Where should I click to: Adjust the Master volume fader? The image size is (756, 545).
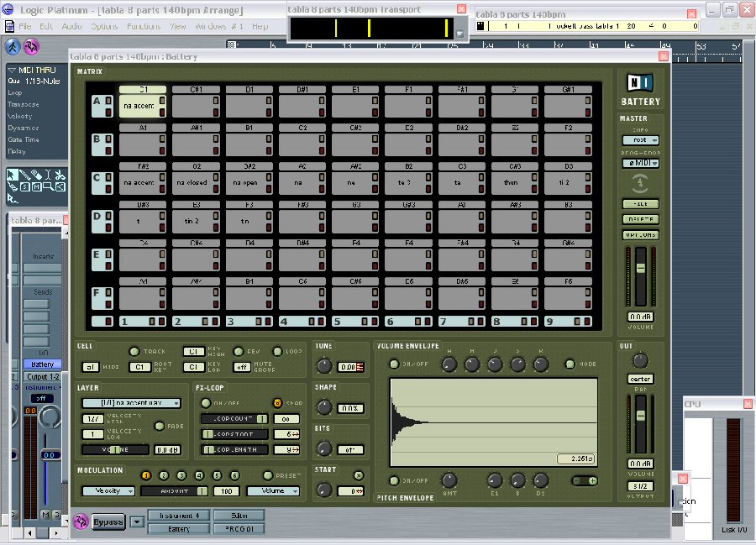[640, 268]
